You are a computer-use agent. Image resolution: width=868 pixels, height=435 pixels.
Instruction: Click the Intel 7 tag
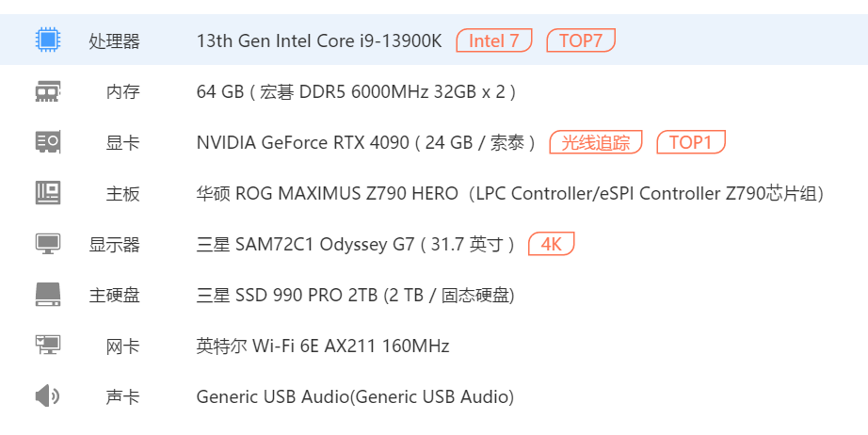pos(494,40)
